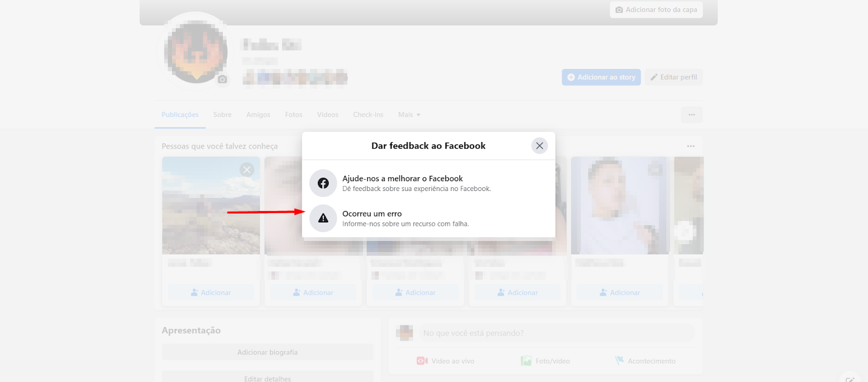This screenshot has width=868, height=382.
Task: Open profile options three-dot menu
Action: coord(692,114)
